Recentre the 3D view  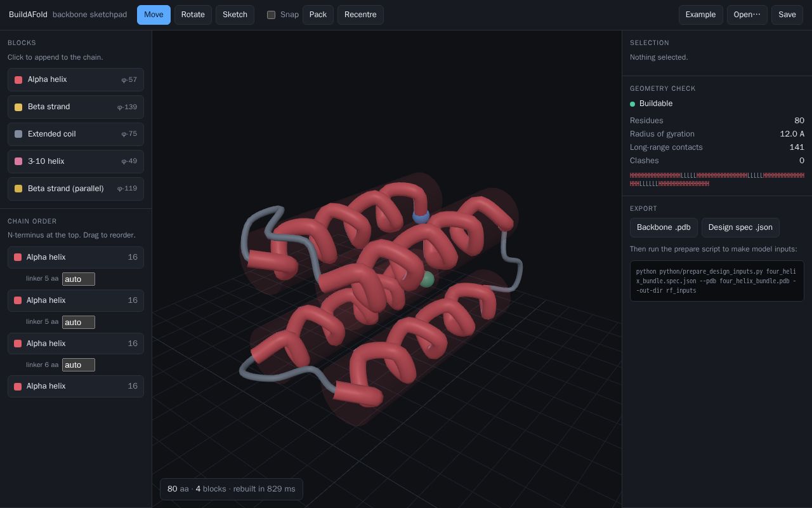(360, 15)
